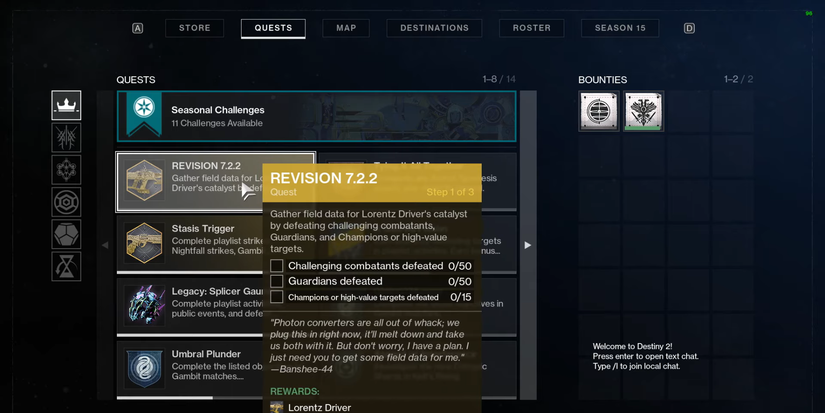
Task: Select the first bounty globe icon
Action: (x=599, y=111)
